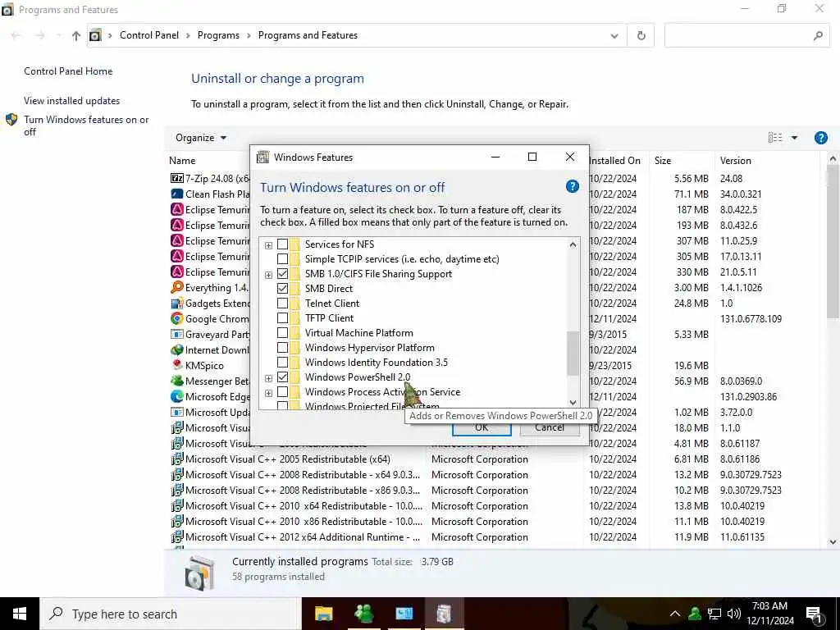840x630 pixels.
Task: Click the network icon in system tray
Action: point(714,614)
